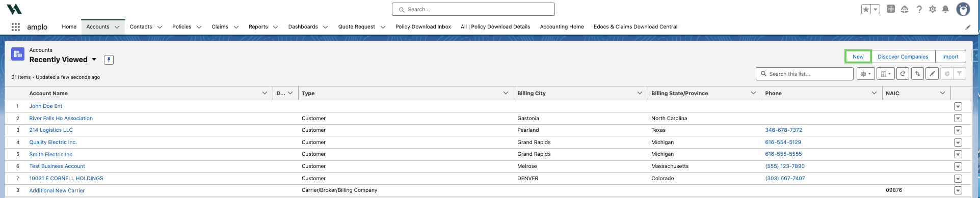This screenshot has height=198, width=980.
Task: Open River Falls Ho Association account
Action: (x=61, y=119)
